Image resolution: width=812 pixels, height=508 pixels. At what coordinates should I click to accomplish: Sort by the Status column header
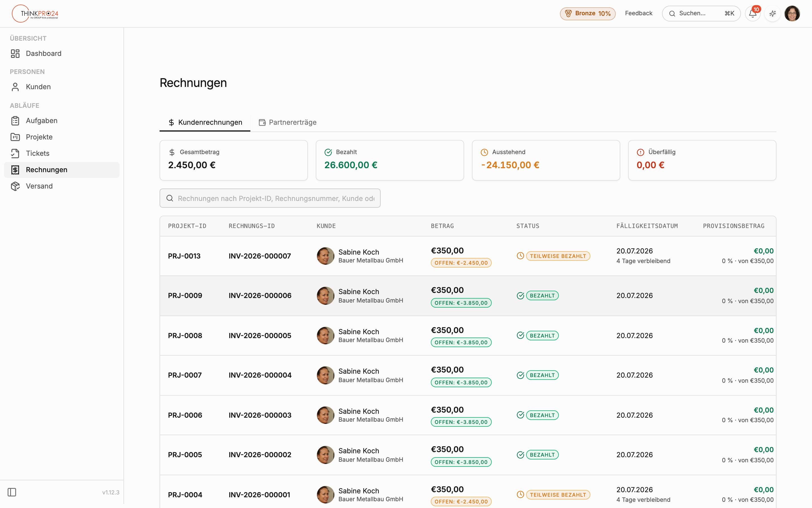coord(528,226)
